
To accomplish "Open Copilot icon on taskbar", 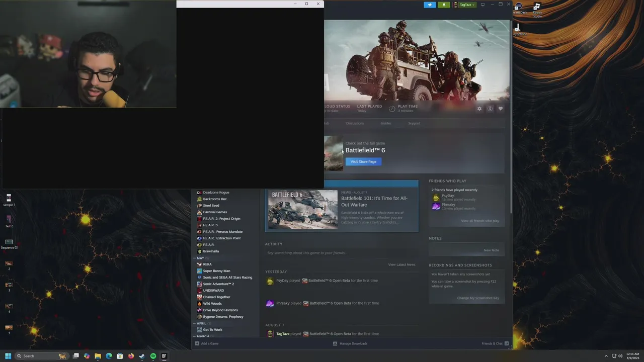I will click(87, 356).
